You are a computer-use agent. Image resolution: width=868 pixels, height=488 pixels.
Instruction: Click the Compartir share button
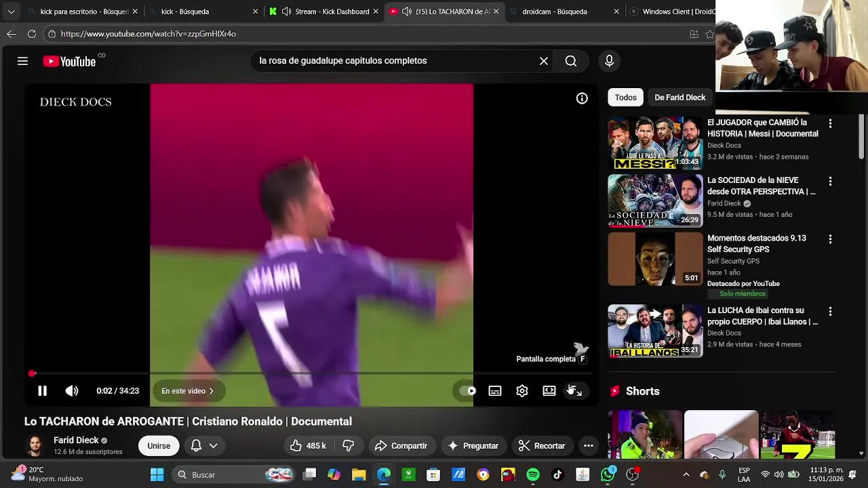401,446
